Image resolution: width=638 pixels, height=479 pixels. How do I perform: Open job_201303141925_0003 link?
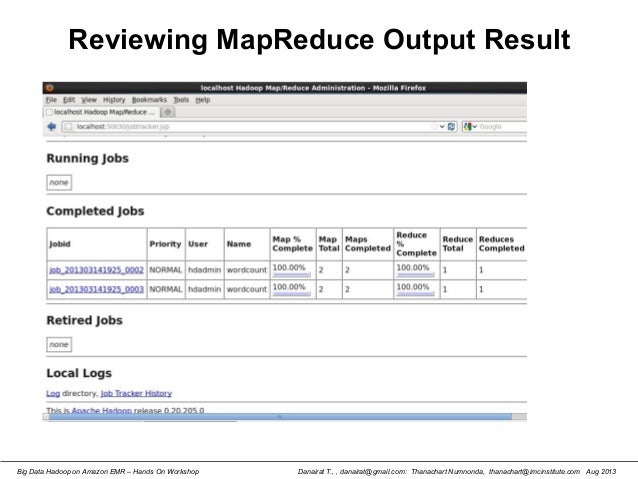[x=96, y=289]
